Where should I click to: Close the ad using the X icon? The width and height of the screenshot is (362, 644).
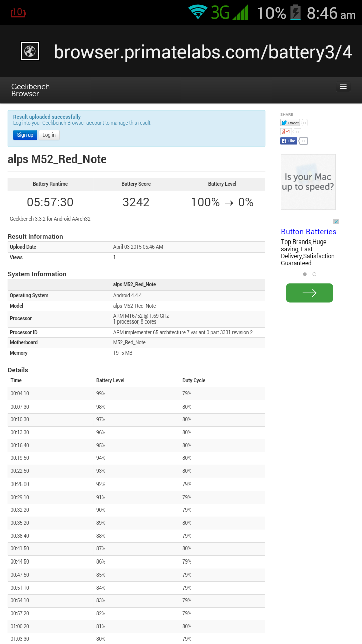click(x=336, y=221)
